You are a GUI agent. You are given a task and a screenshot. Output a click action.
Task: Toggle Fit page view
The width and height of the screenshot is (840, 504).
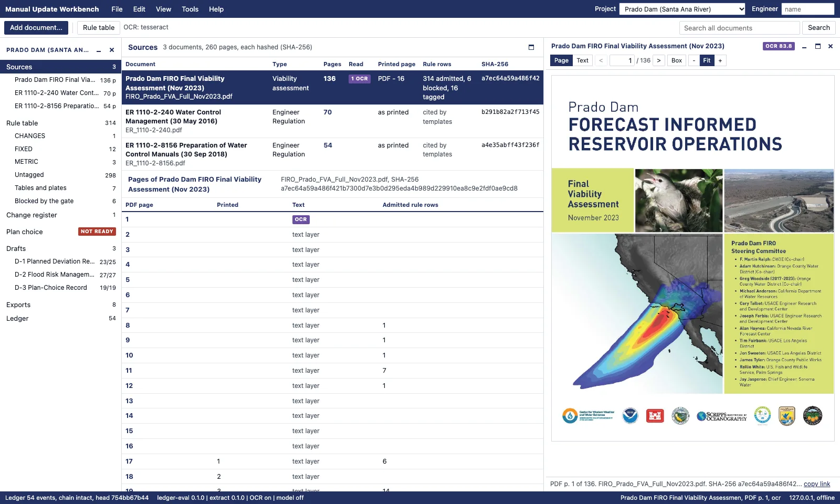coord(707,60)
